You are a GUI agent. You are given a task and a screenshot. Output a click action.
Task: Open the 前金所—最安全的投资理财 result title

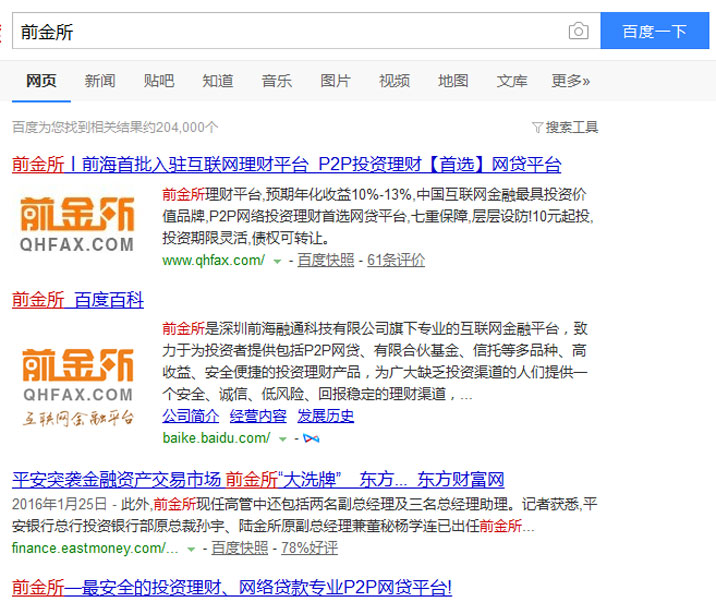click(232, 587)
